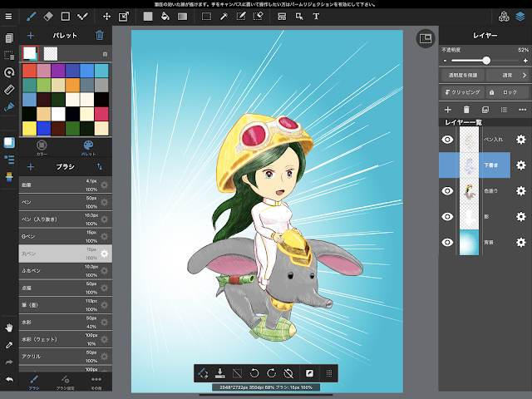Select the Shape rectangle tool

(x=65, y=17)
